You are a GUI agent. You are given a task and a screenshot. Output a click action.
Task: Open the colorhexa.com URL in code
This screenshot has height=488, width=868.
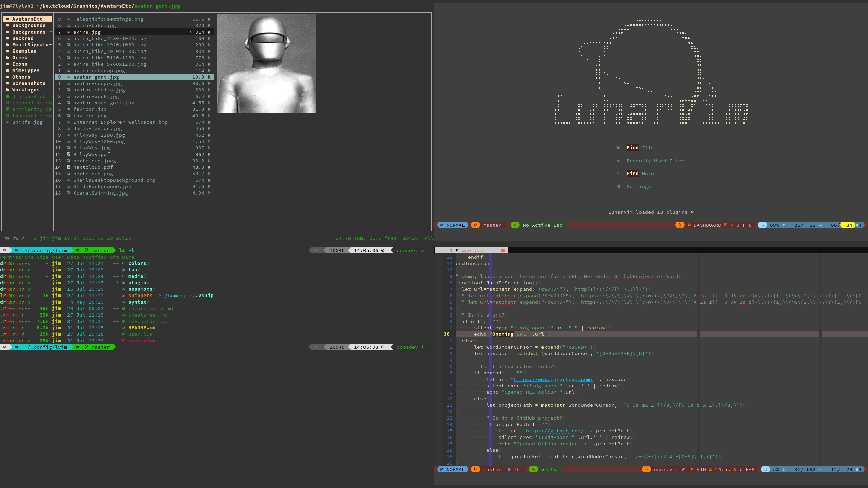553,379
